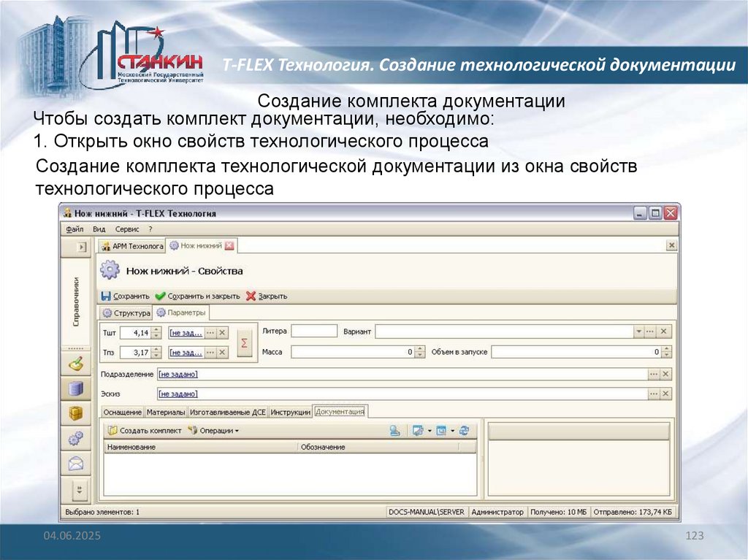Viewport: 748px width, 560px height.
Task: Click the refresh icon in documentation toolbar
Action: coord(464,431)
